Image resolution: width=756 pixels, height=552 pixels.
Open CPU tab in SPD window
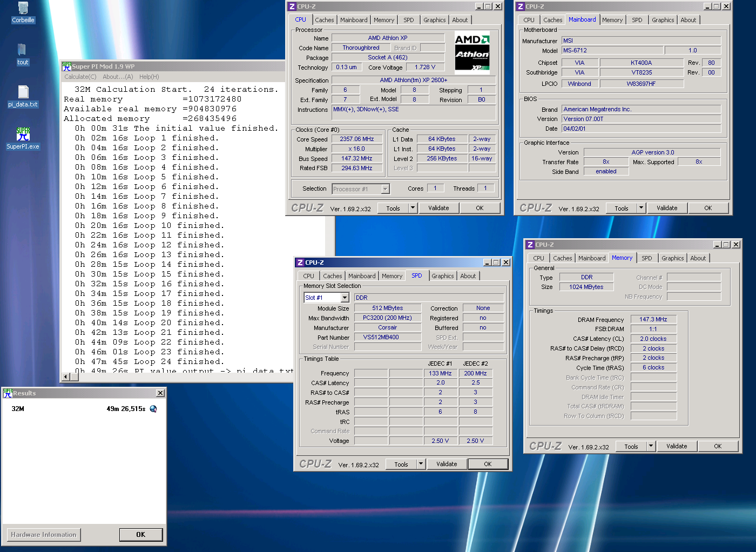point(308,276)
